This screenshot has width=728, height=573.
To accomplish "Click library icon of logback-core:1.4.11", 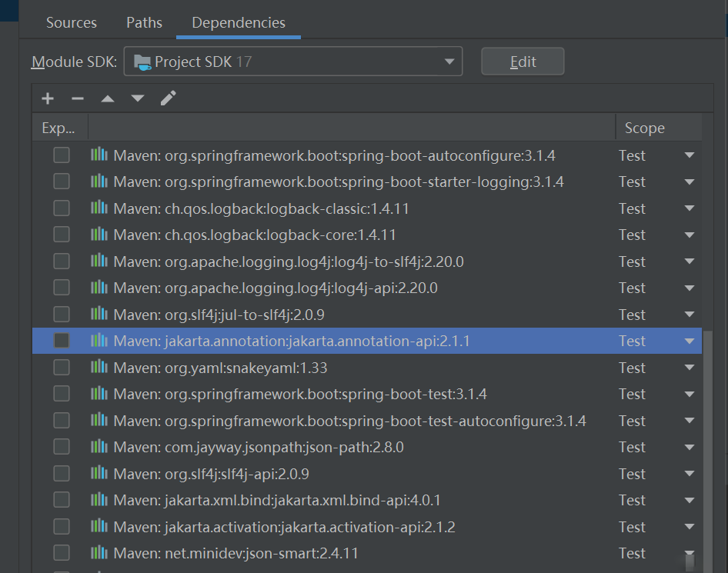I will point(99,234).
